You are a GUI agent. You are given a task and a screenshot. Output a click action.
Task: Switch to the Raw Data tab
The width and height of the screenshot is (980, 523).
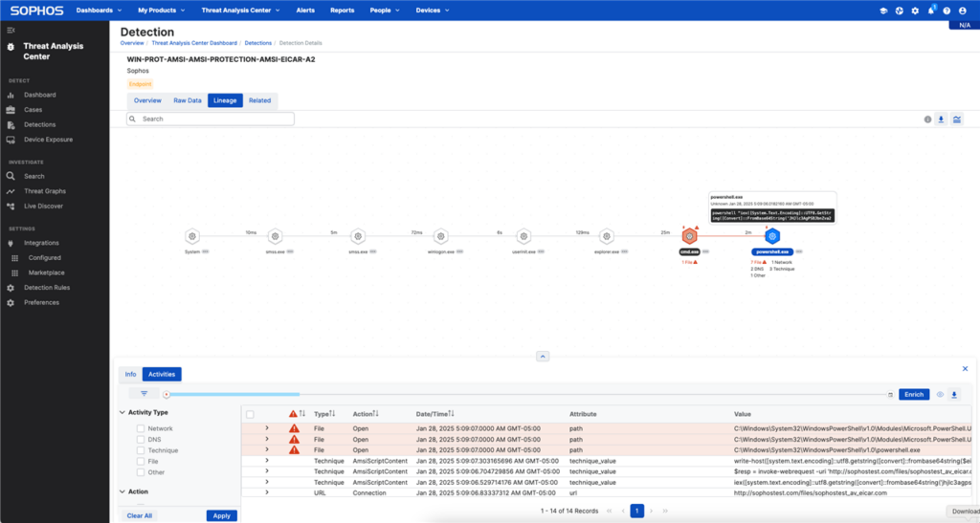tap(187, 100)
